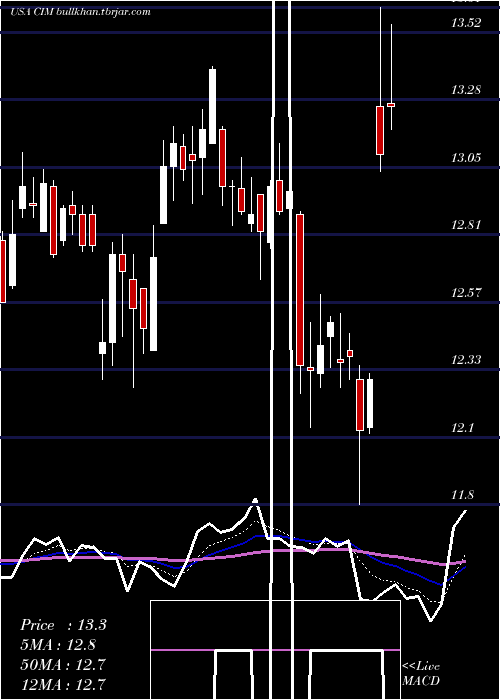Click the 'USA CIM bullkhan.tbrjar.com' title text
This screenshot has width=500, height=700.
pyautogui.click(x=80, y=12)
